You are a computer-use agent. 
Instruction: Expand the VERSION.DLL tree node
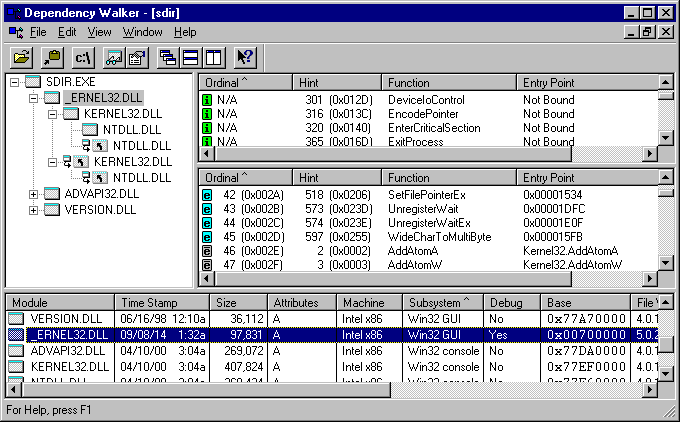pos(33,210)
